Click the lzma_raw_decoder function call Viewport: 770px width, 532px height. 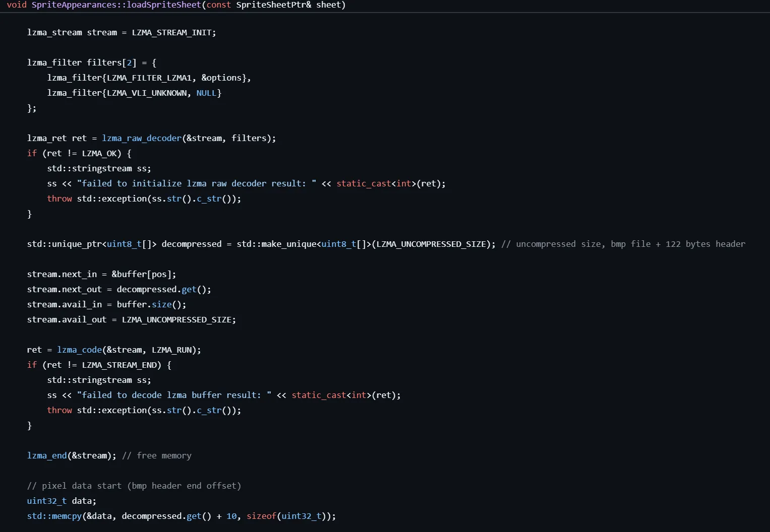141,138
